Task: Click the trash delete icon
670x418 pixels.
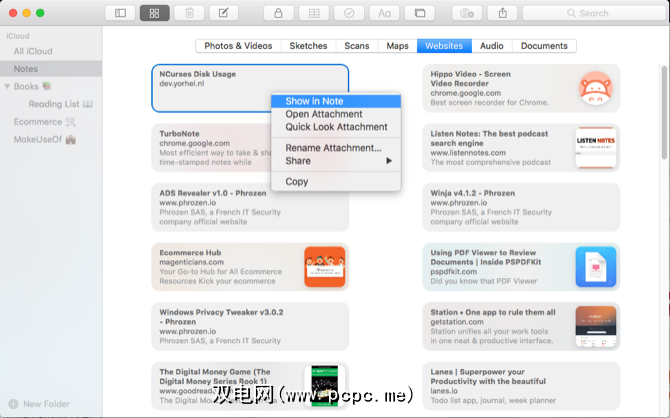Action: click(x=189, y=13)
